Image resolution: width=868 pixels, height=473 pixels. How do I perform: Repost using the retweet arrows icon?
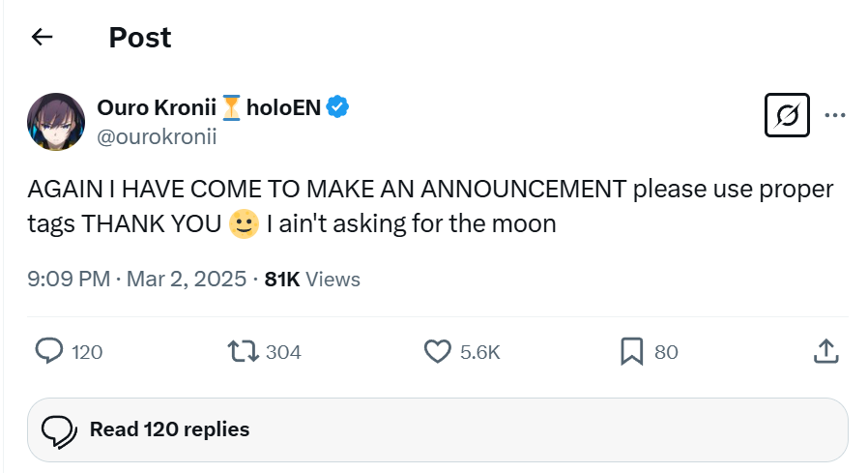pos(243,351)
